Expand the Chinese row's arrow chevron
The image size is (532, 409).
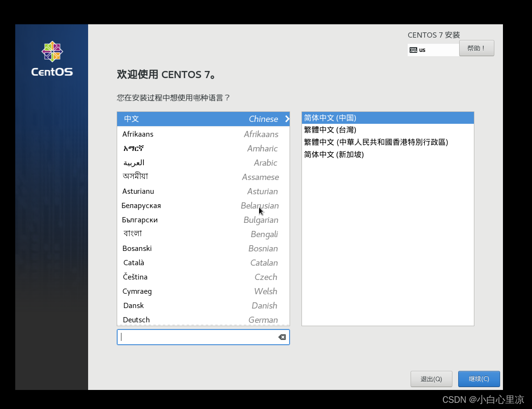pyautogui.click(x=287, y=119)
